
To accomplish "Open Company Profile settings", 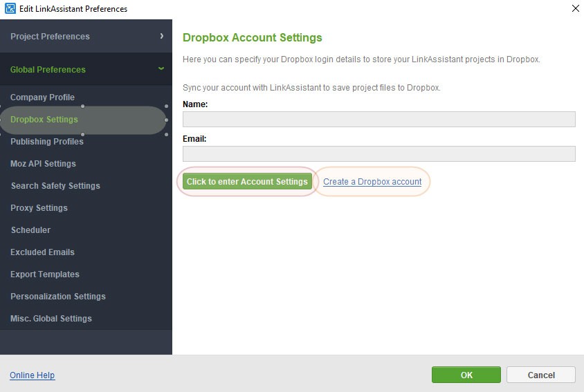I will click(x=42, y=97).
